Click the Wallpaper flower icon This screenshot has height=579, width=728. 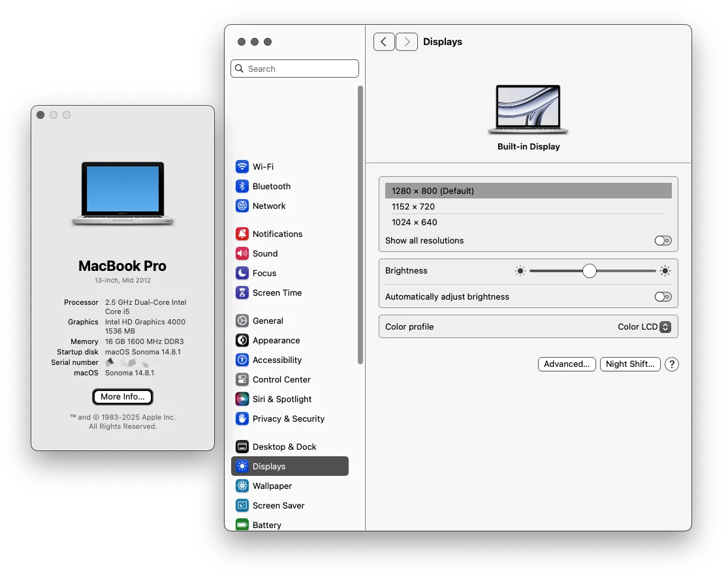tap(242, 485)
